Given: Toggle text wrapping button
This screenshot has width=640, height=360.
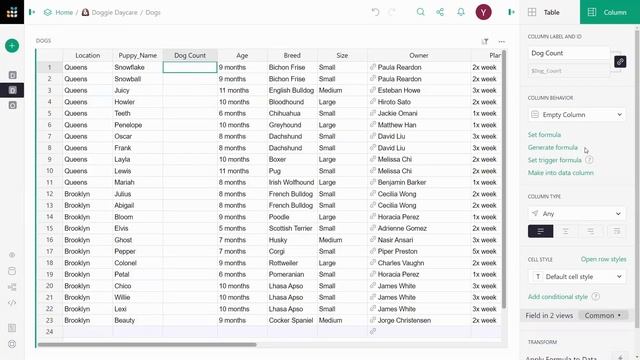Looking at the screenshot, I should [616, 231].
